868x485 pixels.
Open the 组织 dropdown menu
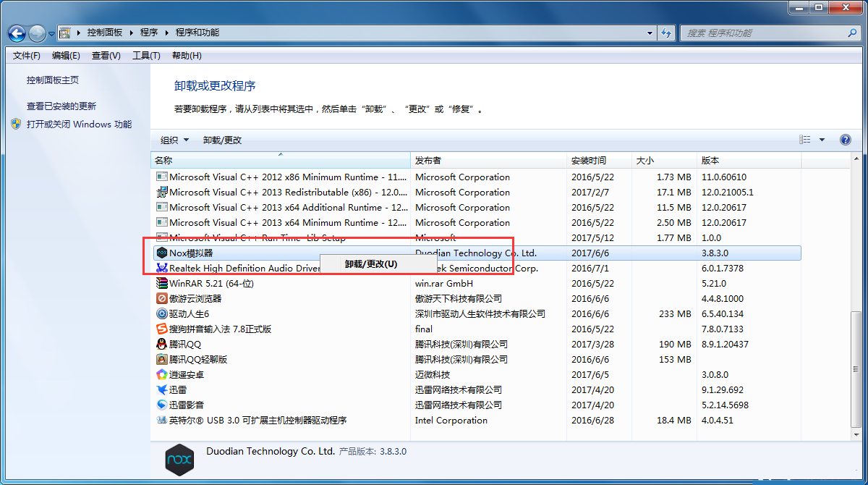click(x=174, y=140)
